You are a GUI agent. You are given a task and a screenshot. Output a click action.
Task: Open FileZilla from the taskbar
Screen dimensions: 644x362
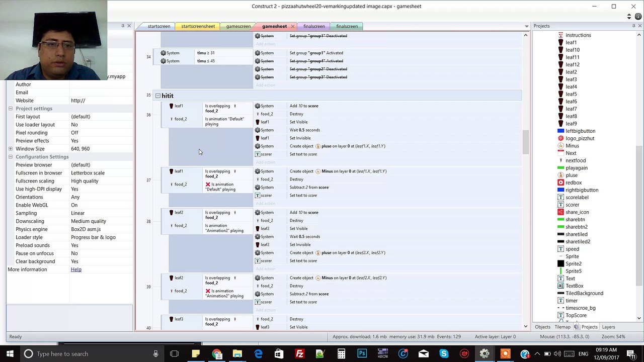300,353
